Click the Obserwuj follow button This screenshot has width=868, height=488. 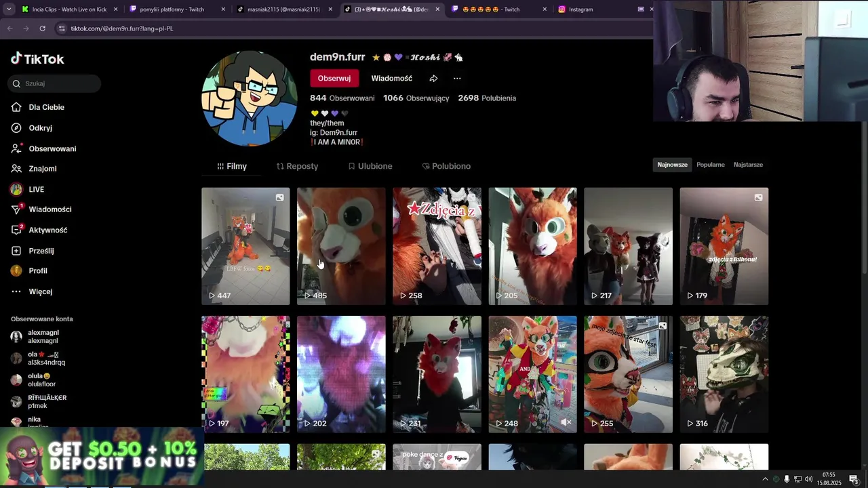[x=334, y=78]
